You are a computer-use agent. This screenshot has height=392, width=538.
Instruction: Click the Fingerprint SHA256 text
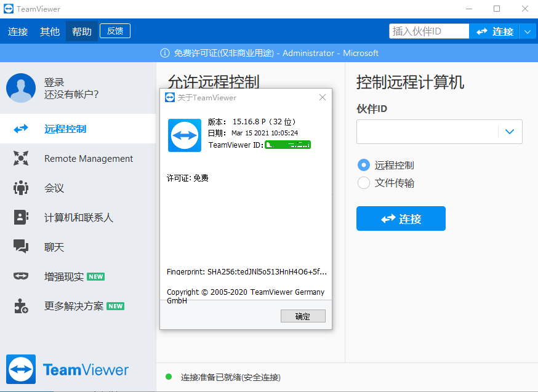coord(247,271)
